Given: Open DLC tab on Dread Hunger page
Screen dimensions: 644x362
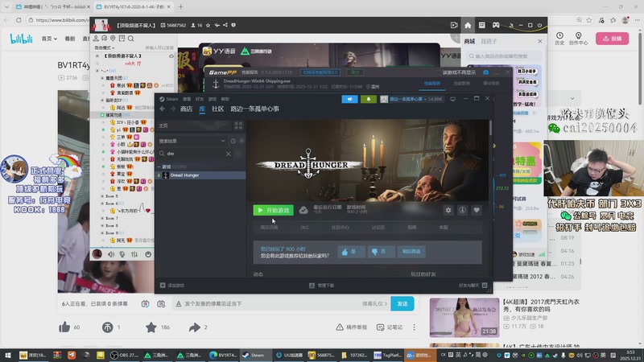Looking at the screenshot, I should click(304, 228).
